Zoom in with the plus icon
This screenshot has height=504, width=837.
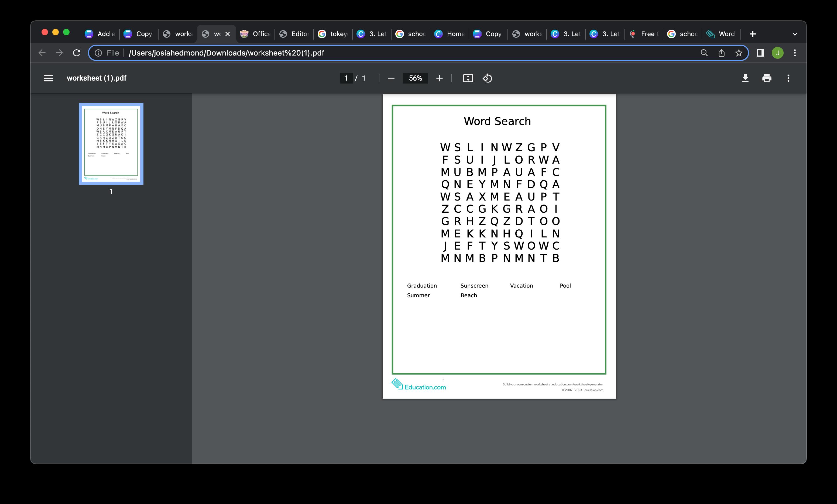coord(439,78)
